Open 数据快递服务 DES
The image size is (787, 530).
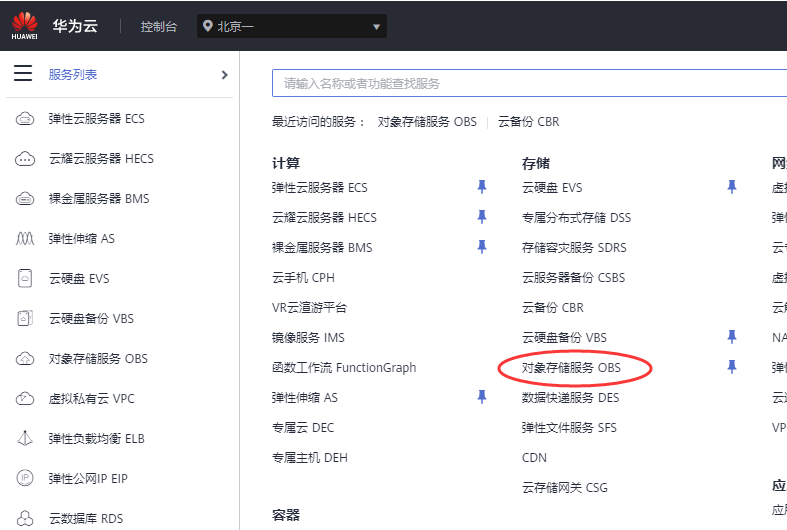[571, 398]
